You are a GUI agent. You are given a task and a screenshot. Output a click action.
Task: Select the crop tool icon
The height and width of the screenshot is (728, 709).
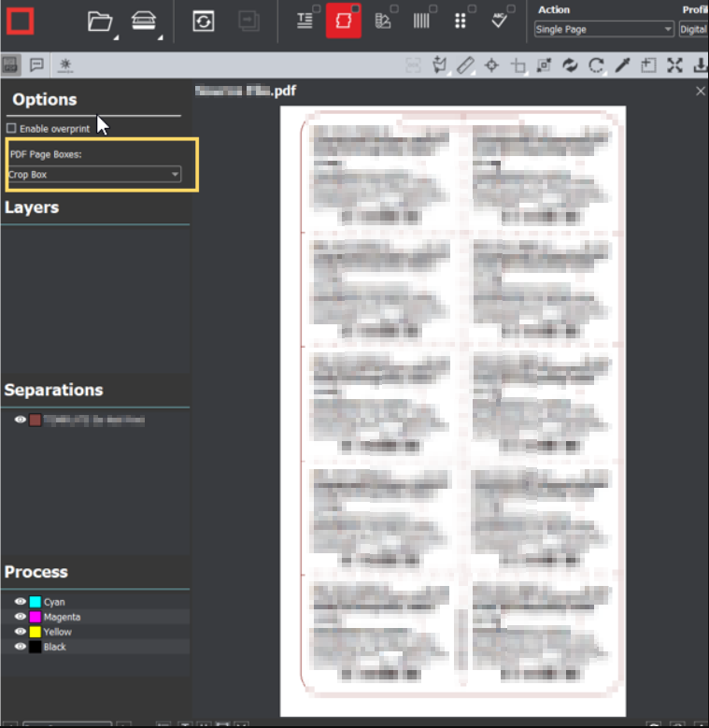click(x=518, y=65)
